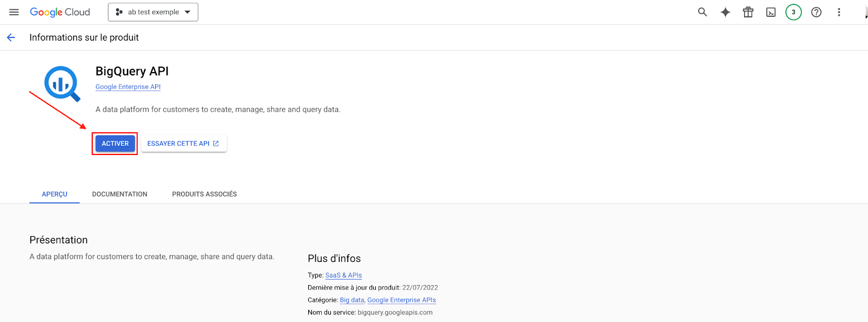This screenshot has width=868, height=322.
Task: Click the Informations sur le produit title
Action: pos(84,37)
